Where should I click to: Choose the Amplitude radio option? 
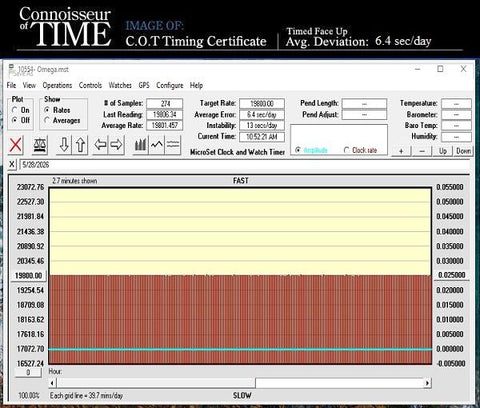tap(298, 150)
